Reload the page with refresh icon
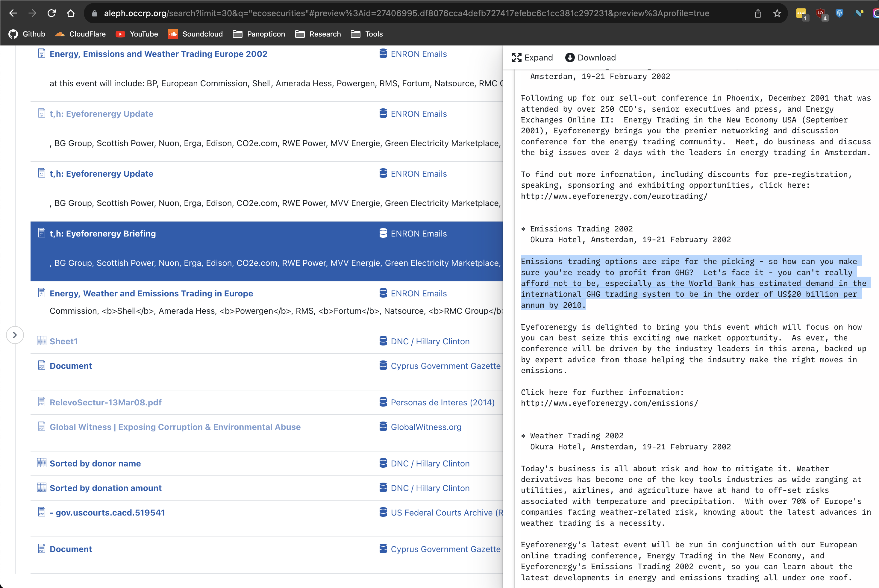The width and height of the screenshot is (879, 588). [x=52, y=13]
